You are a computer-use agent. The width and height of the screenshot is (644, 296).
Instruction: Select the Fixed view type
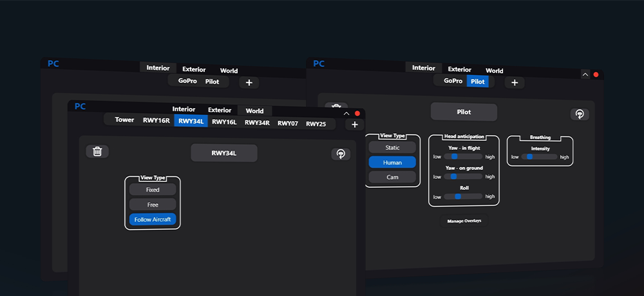pyautogui.click(x=153, y=190)
